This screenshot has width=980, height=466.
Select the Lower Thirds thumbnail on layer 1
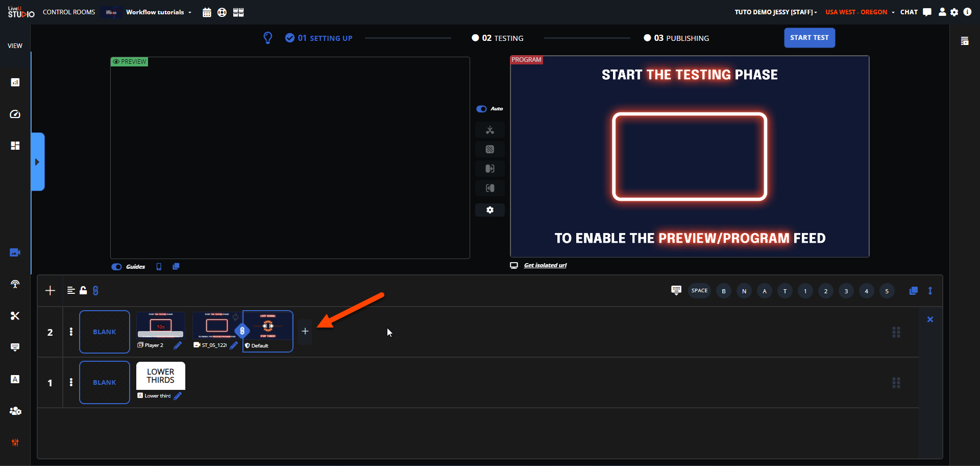(161, 376)
